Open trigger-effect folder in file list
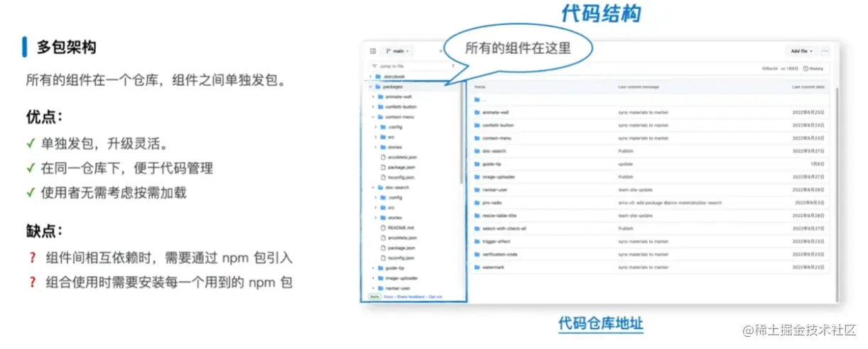 [x=497, y=241]
